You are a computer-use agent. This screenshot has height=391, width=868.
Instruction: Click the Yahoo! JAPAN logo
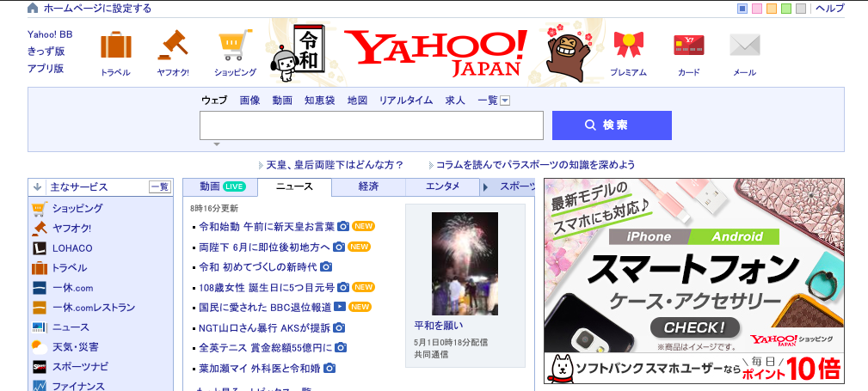(x=435, y=52)
